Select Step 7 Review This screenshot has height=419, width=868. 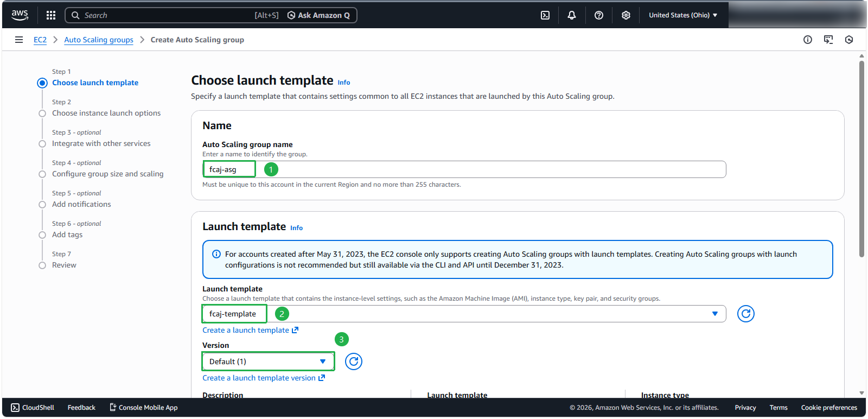click(64, 265)
